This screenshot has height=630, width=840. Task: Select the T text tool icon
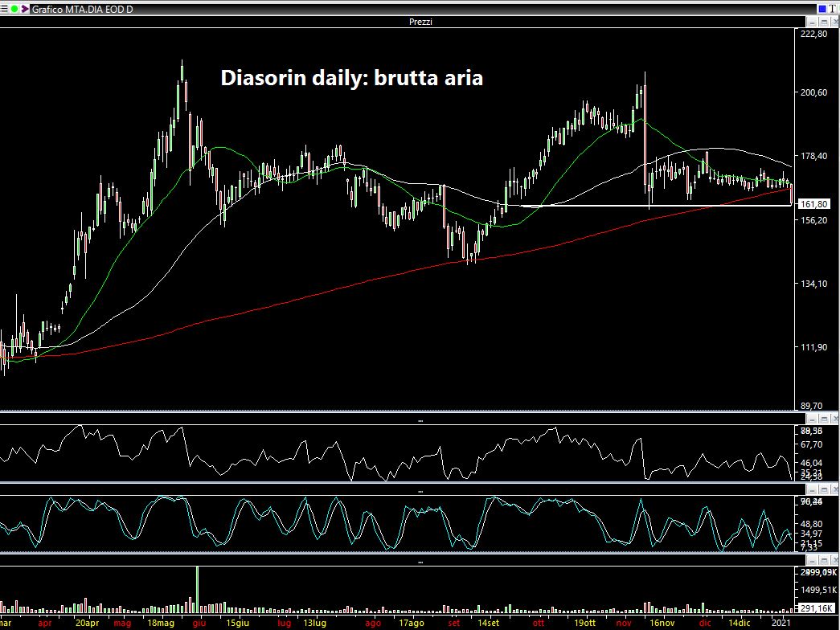[832, 9]
